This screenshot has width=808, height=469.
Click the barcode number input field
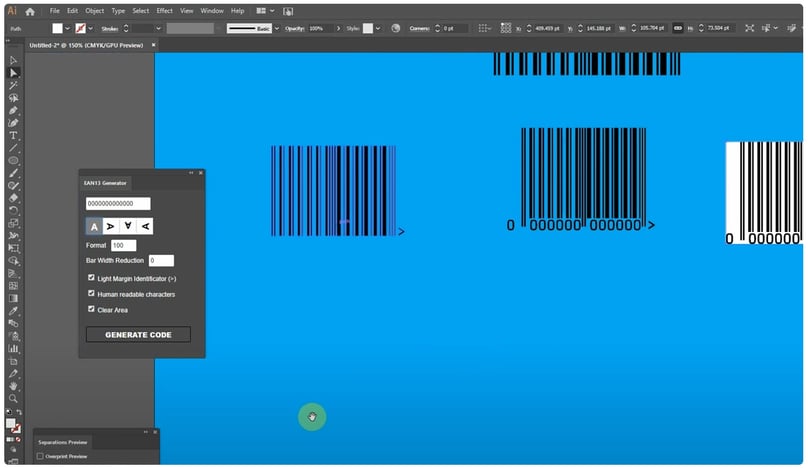[118, 204]
